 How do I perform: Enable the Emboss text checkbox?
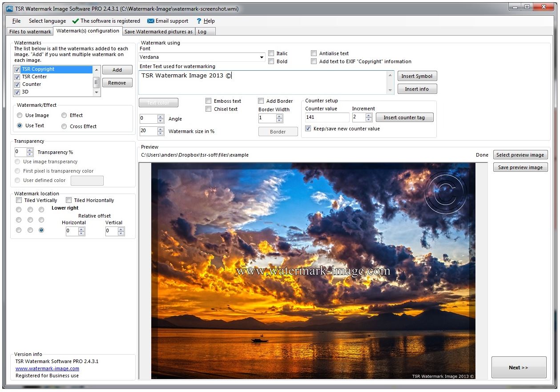209,101
